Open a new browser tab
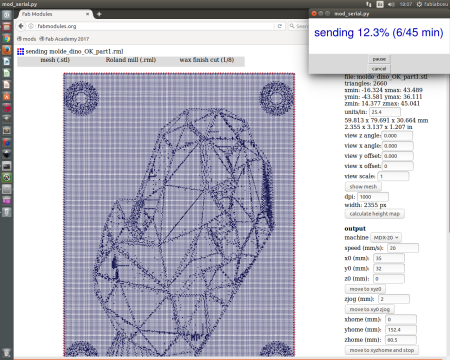 coord(99,14)
